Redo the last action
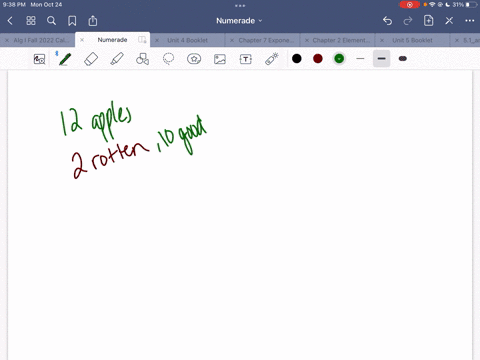This screenshot has height=360, width=480. click(408, 21)
